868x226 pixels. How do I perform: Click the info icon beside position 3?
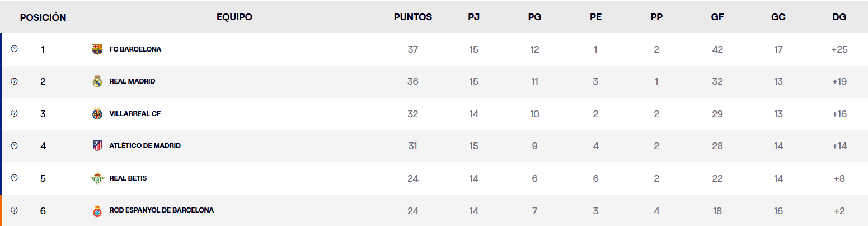tap(15, 113)
